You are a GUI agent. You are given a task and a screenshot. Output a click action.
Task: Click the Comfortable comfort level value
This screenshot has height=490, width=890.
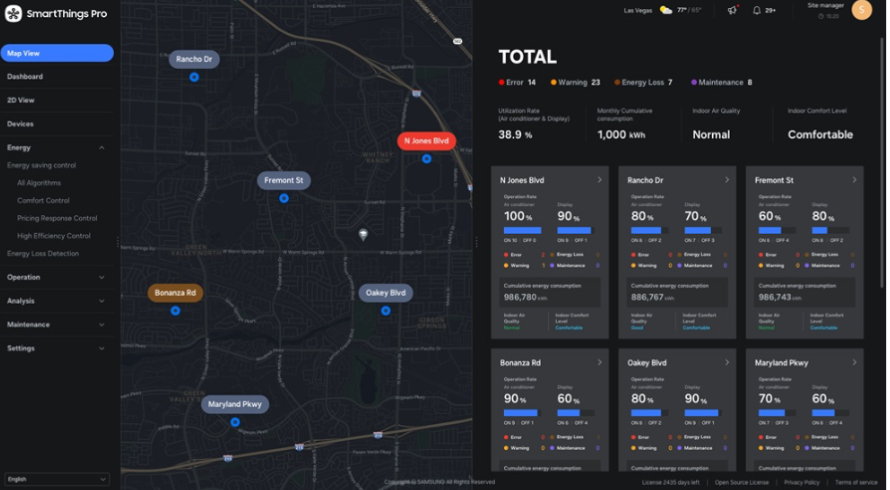click(820, 135)
